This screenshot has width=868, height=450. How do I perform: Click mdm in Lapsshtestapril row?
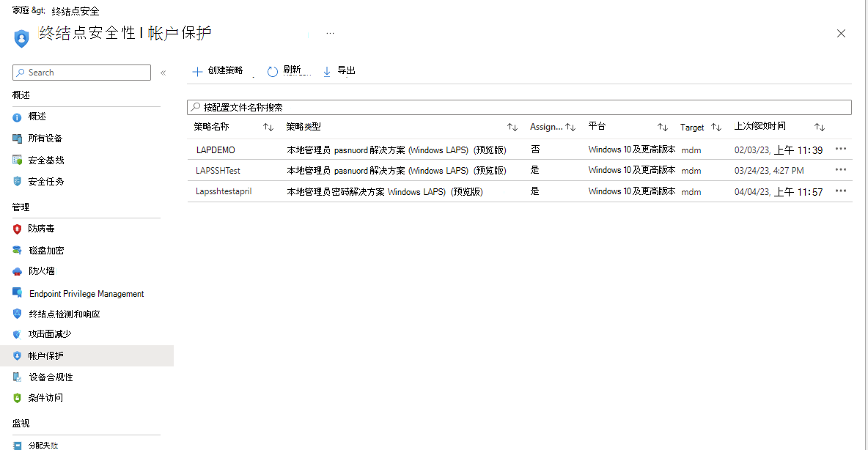(691, 192)
